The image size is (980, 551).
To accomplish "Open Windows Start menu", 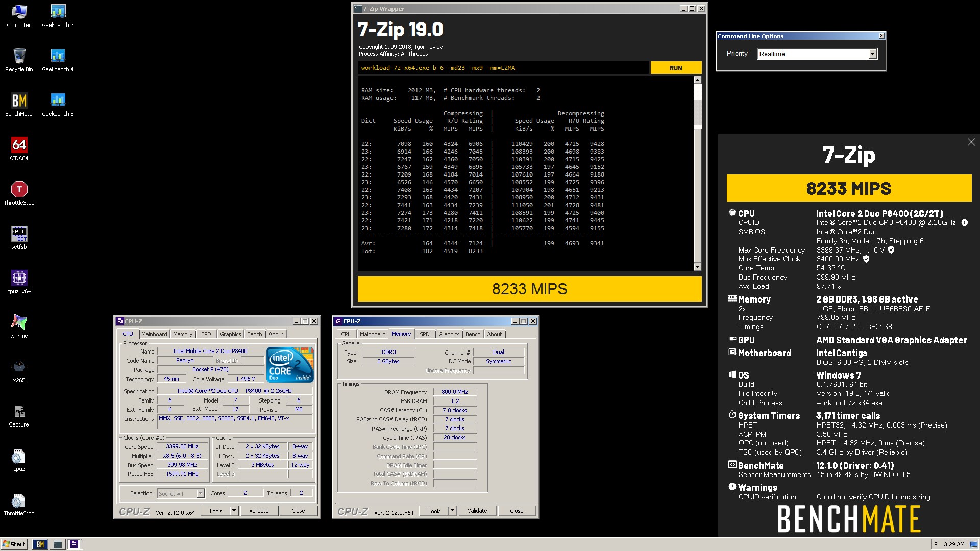I will 14,544.
